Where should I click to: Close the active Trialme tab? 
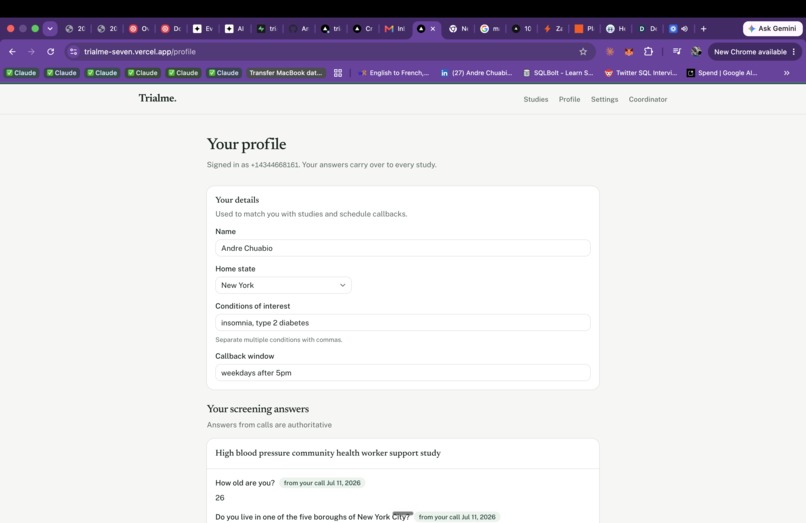pos(433,29)
